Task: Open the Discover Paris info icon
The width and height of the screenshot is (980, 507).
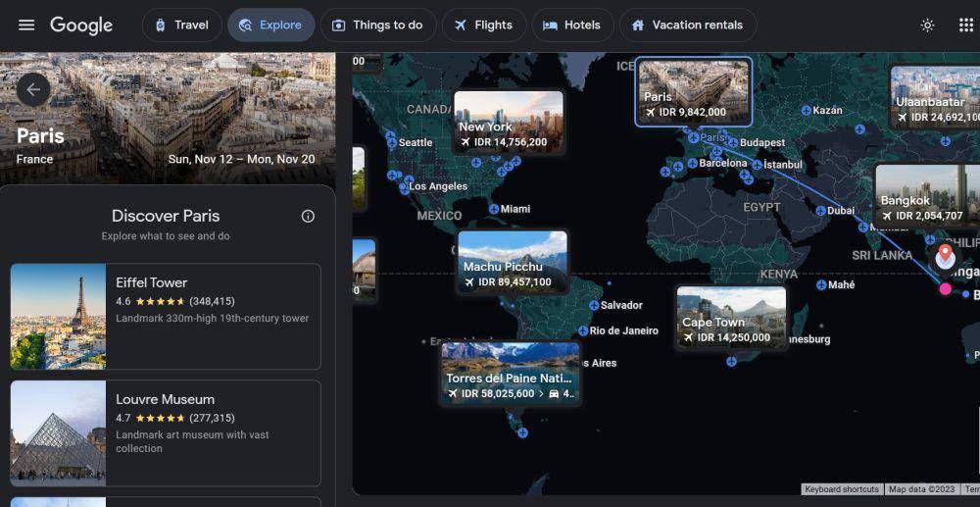Action: pos(308,217)
